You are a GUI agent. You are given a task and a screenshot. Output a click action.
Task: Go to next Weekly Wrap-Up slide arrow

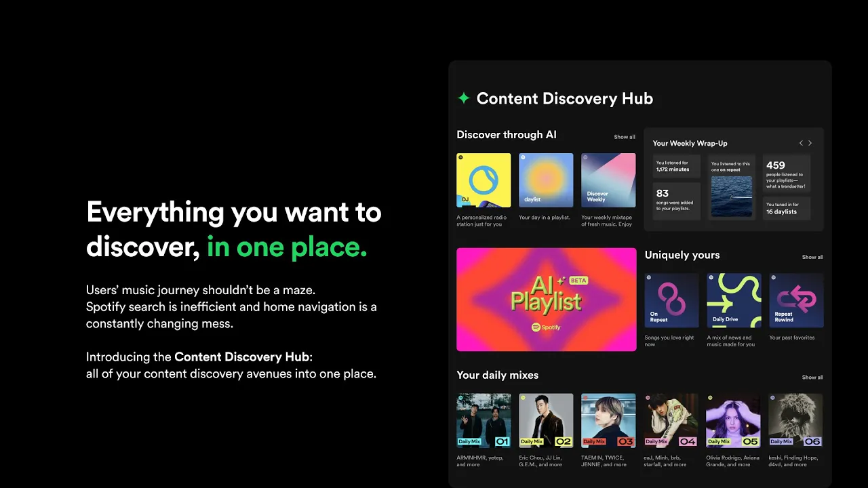(x=810, y=143)
